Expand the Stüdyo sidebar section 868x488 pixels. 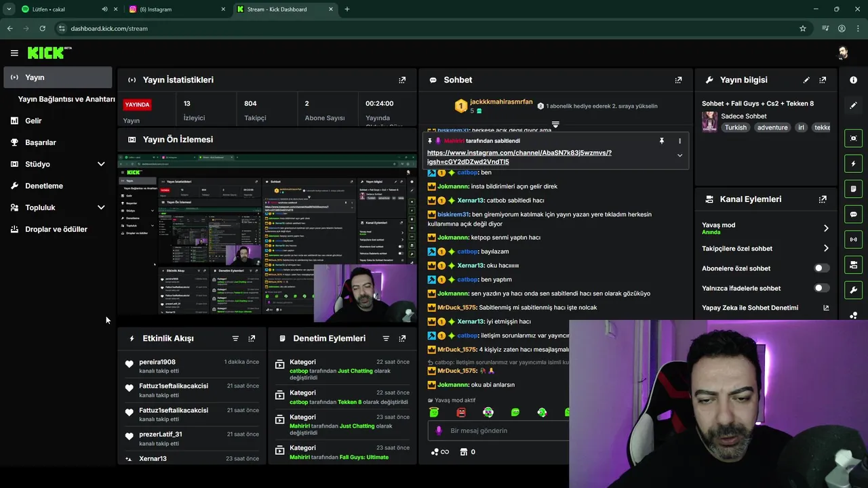(x=101, y=164)
